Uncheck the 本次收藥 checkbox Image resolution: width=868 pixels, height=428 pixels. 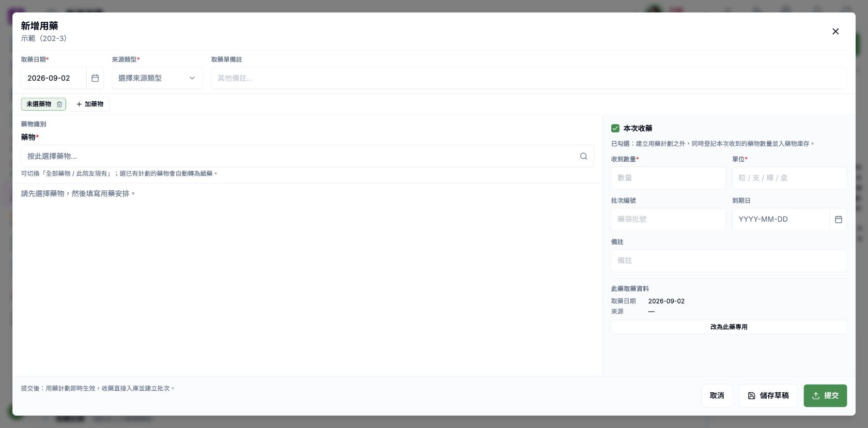pos(615,128)
